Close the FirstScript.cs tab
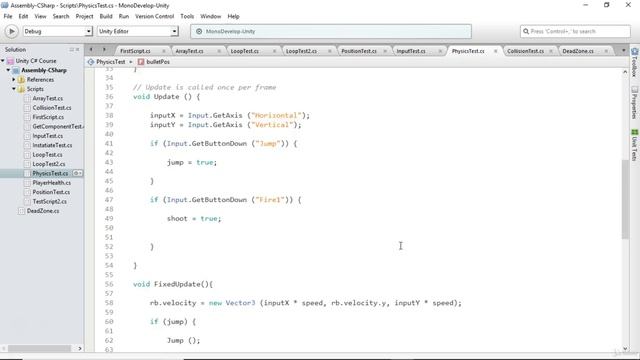The width and height of the screenshot is (640, 360). (x=164, y=51)
